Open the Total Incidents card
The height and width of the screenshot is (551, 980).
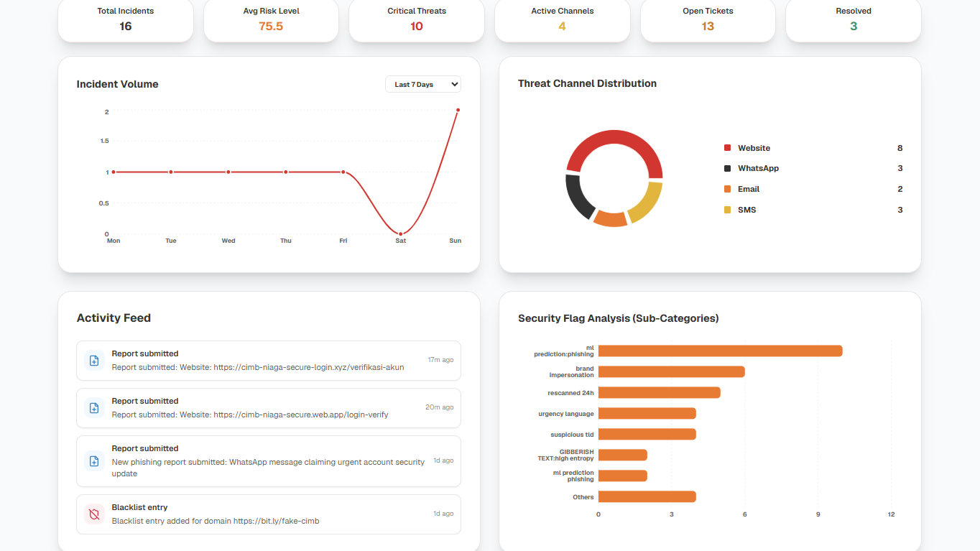126,20
